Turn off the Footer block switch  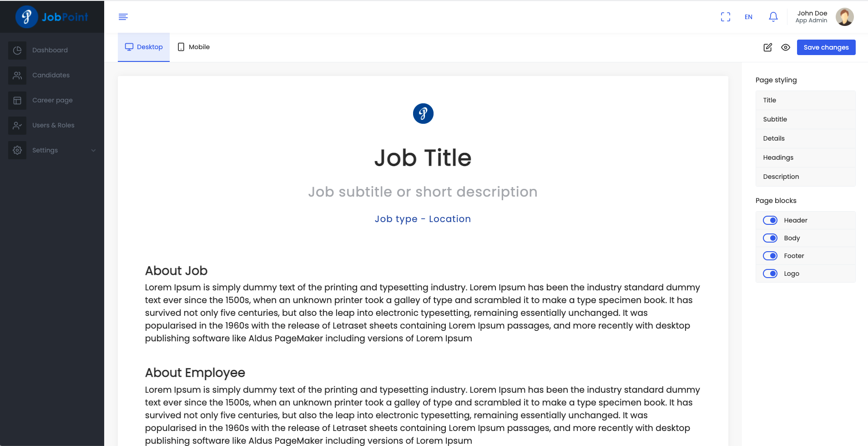coord(770,256)
